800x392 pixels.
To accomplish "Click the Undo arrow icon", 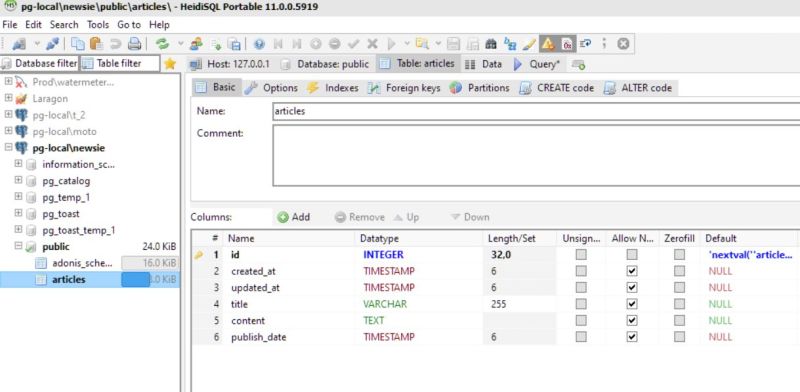I will (x=115, y=44).
